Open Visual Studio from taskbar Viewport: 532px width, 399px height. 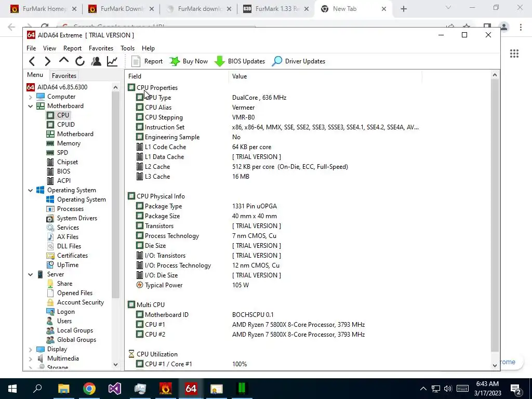tap(115, 389)
